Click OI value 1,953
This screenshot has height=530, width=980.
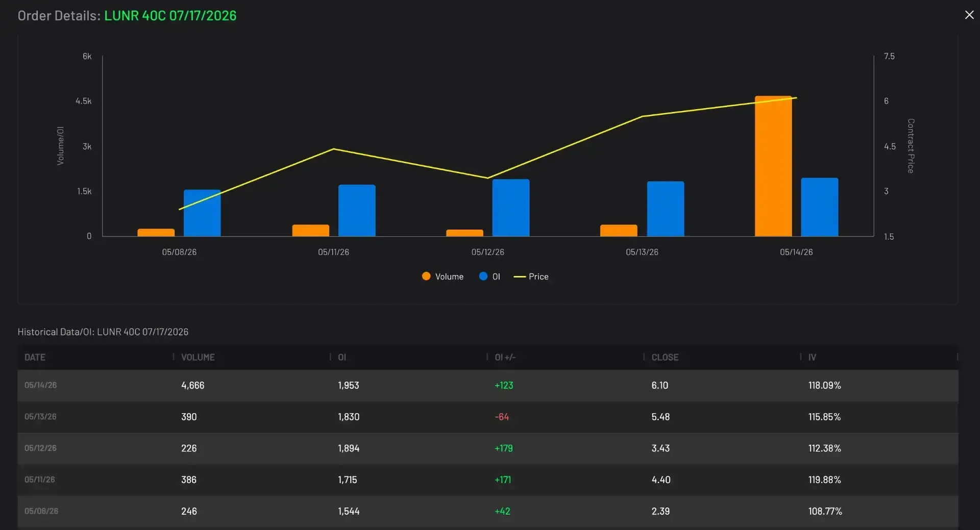(348, 386)
